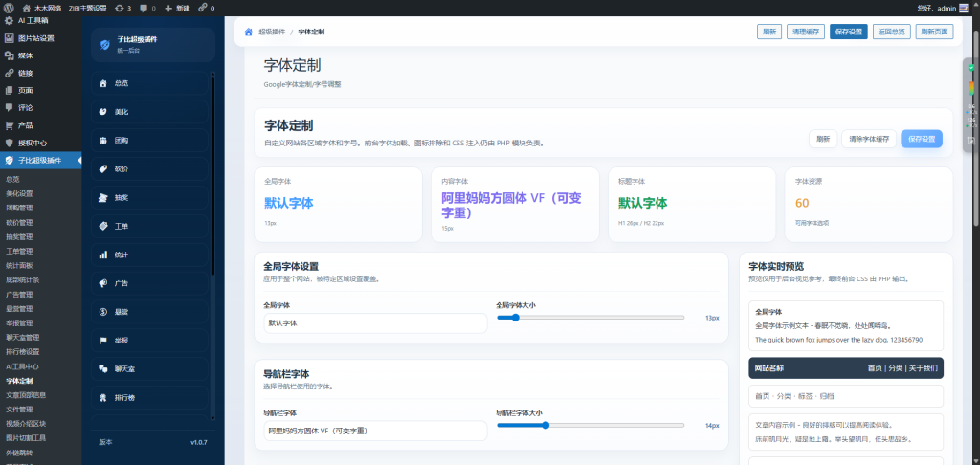Collapse the 子比超级插件 sidebar menu

40,161
